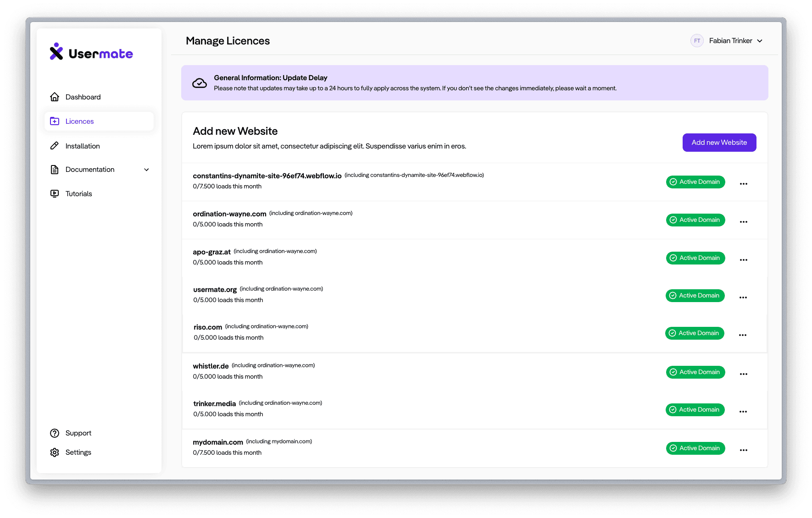Screen dimensions: 812x518
Task: Click the trinker.media domain name
Action: point(214,404)
